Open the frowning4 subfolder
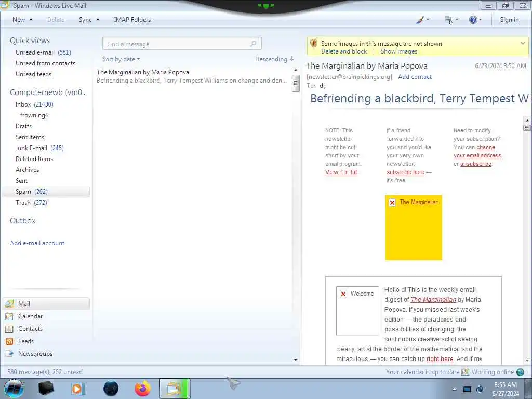The height and width of the screenshot is (399, 532). 34,115
